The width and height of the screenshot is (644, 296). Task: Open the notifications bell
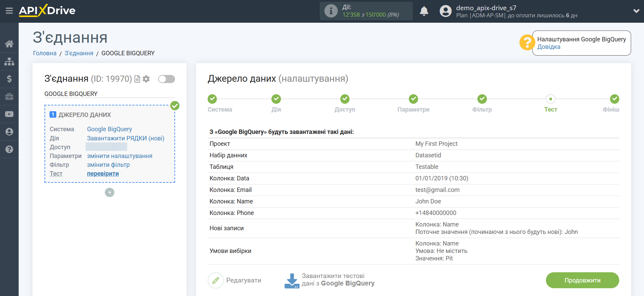tap(424, 11)
